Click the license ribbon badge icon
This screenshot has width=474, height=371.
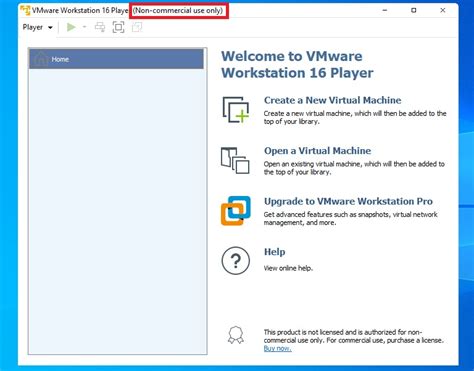[236, 335]
